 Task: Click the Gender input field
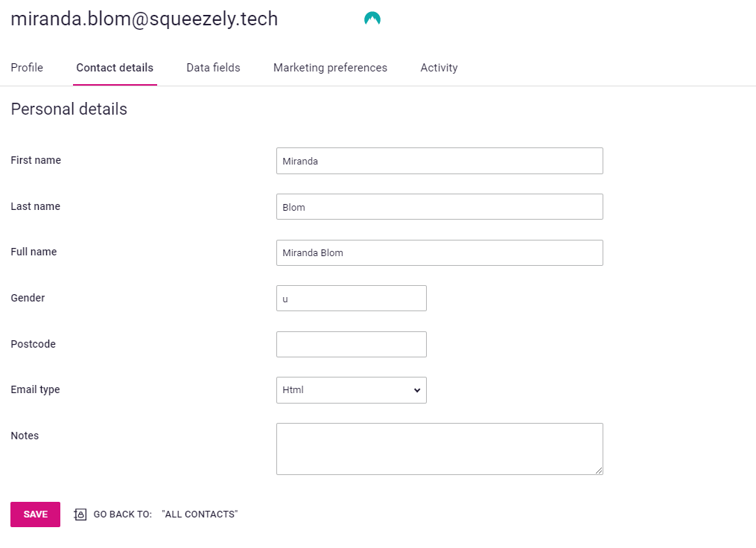coord(352,299)
